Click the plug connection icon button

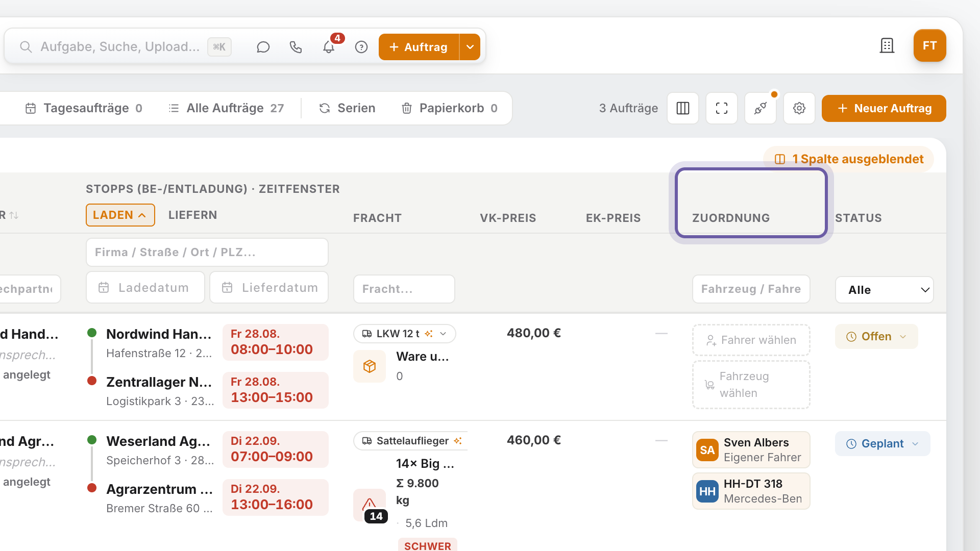761,108
